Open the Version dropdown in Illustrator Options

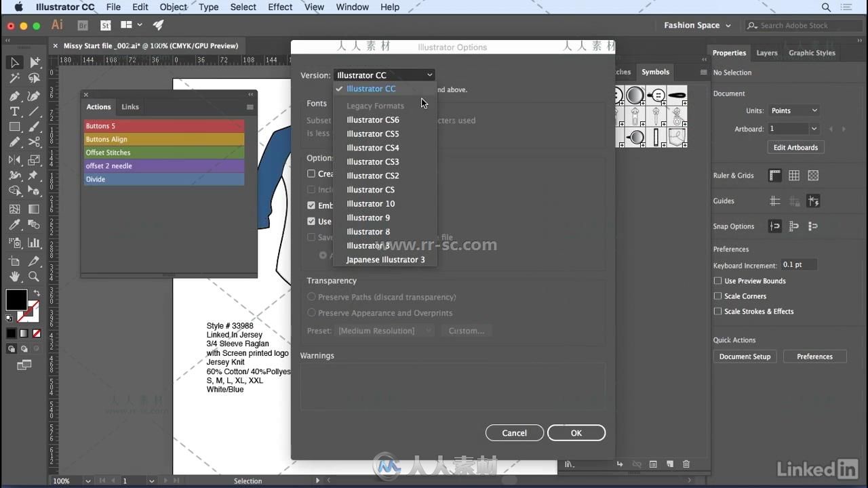pyautogui.click(x=384, y=75)
